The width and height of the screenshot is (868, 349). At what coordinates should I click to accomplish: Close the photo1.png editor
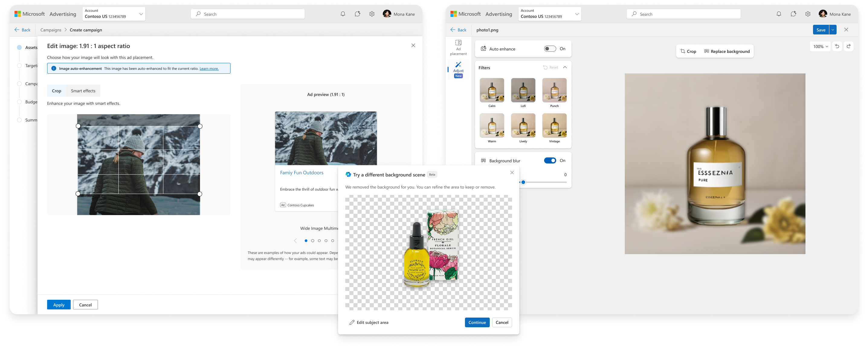(x=846, y=30)
